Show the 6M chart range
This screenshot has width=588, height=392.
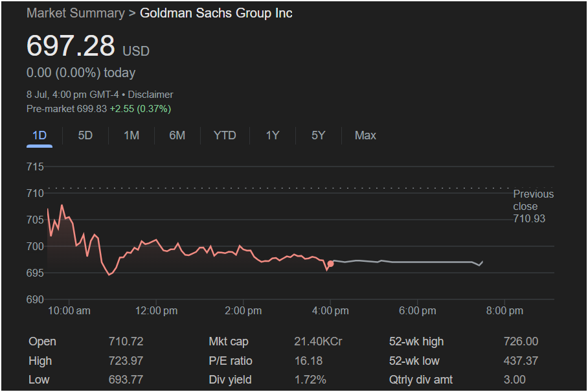(x=177, y=135)
